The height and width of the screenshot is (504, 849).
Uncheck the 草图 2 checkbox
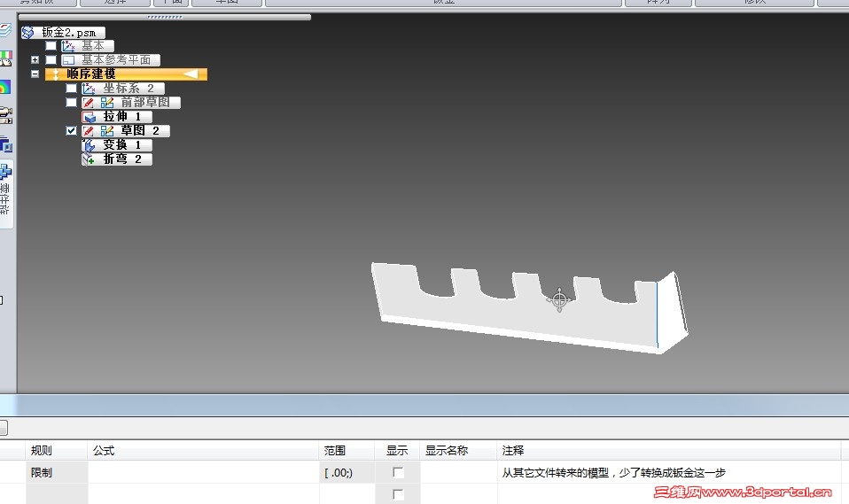[71, 130]
